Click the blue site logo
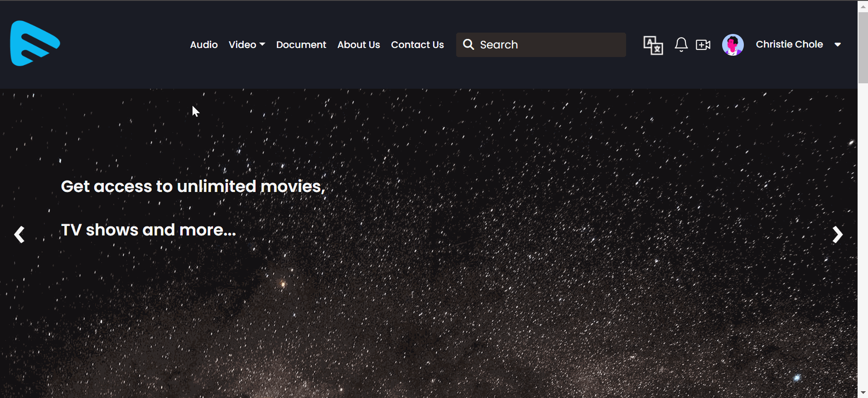The width and height of the screenshot is (868, 398). [35, 43]
